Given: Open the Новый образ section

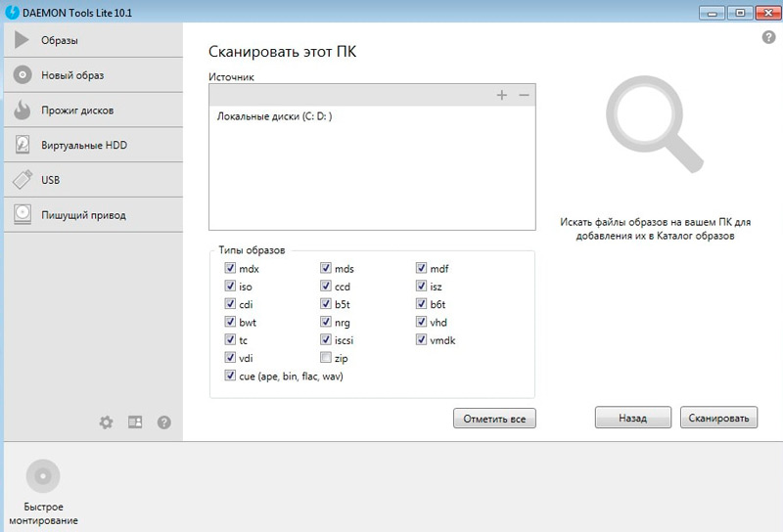Looking at the screenshot, I should [93, 75].
